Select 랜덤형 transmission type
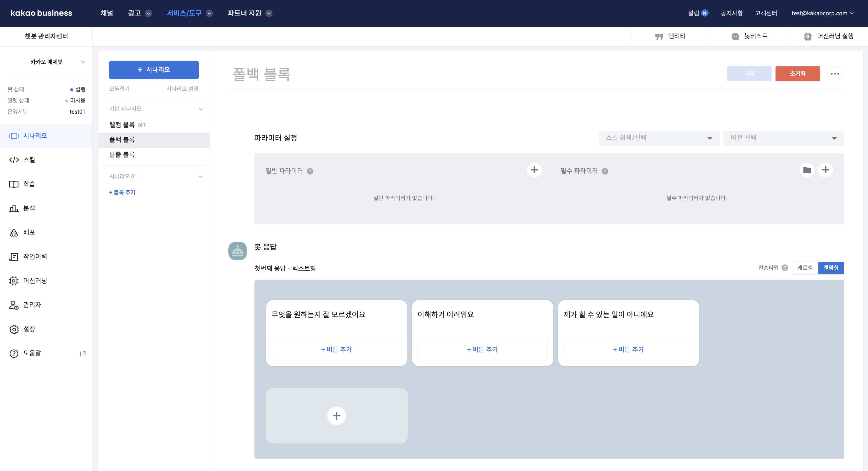Viewport: 868px width, 471px height. pos(831,268)
